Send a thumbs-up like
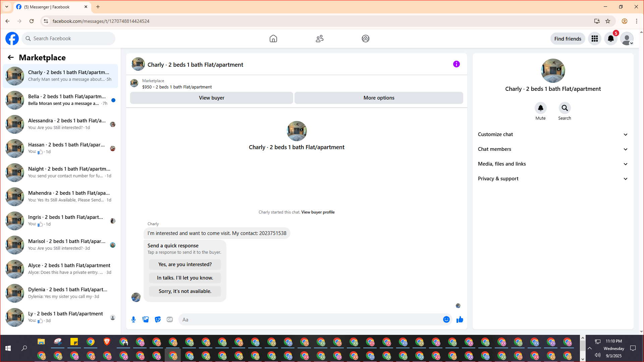This screenshot has height=362, width=644. point(460,319)
